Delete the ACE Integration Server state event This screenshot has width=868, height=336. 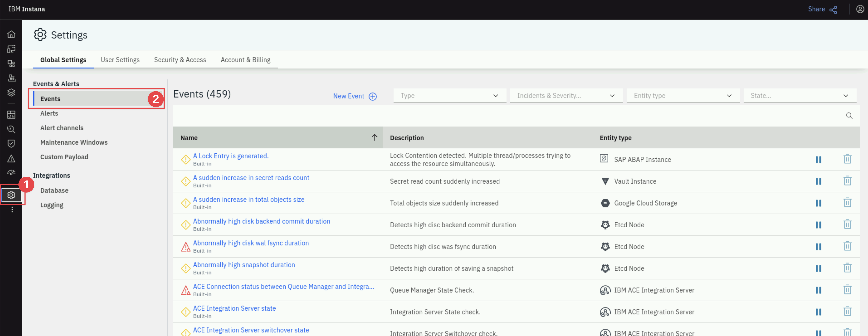point(847,312)
